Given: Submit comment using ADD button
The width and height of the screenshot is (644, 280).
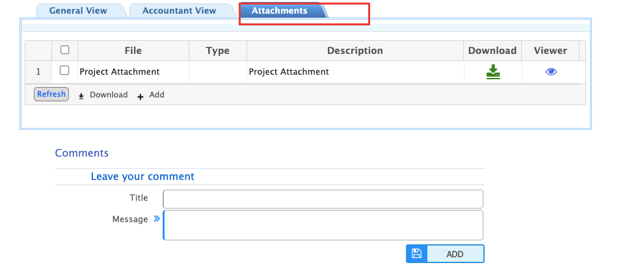Looking at the screenshot, I should pyautogui.click(x=445, y=254).
